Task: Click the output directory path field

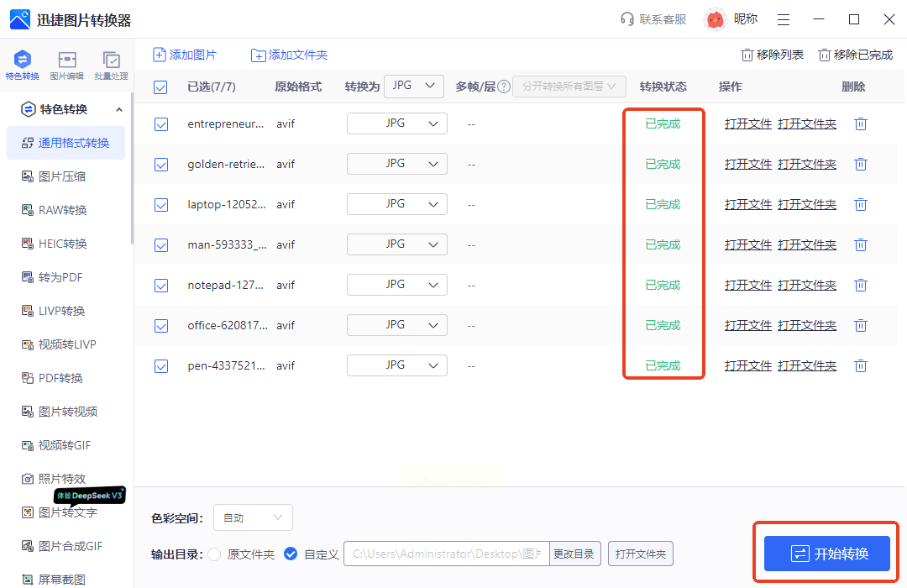Action: coord(447,554)
